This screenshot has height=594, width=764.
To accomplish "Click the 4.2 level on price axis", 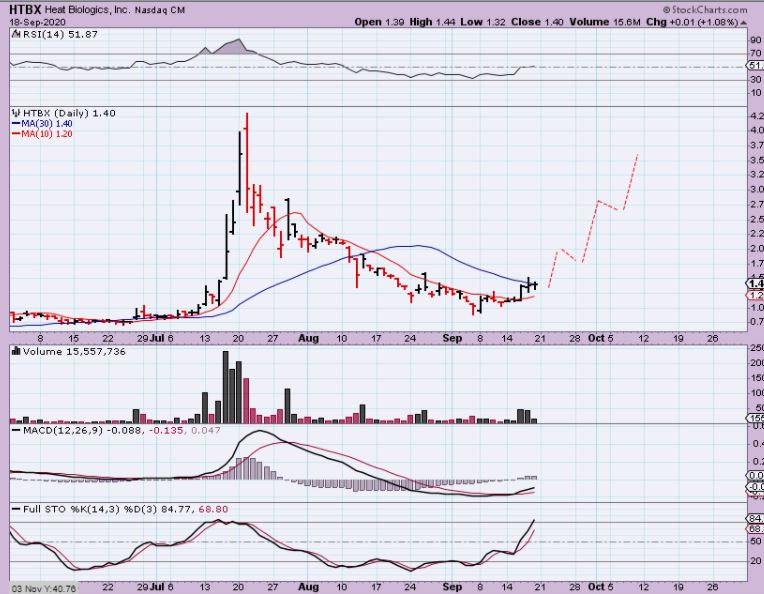I will pos(757,116).
